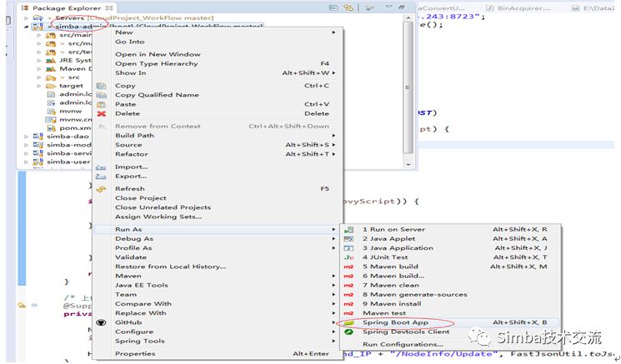Image resolution: width=621 pixels, height=364 pixels.
Task: Click the Package Explorer vertical scrollbar thumb
Action: 408,87
